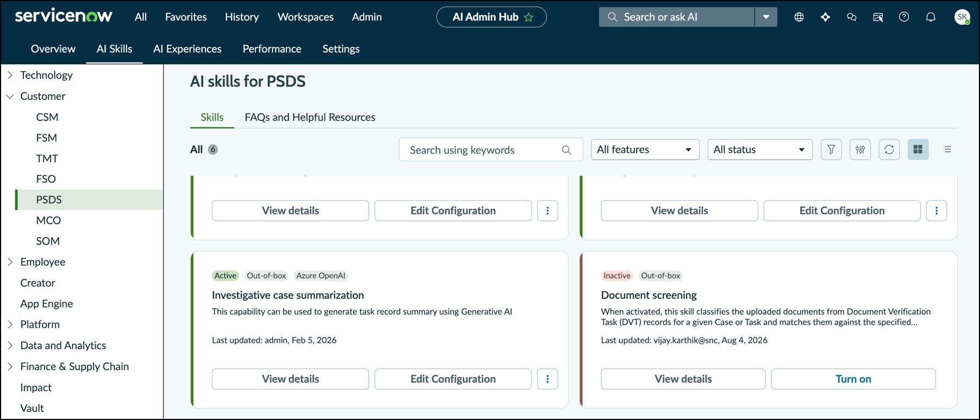Switch to the AI Experiences tab
This screenshot has height=420, width=980.
(187, 49)
